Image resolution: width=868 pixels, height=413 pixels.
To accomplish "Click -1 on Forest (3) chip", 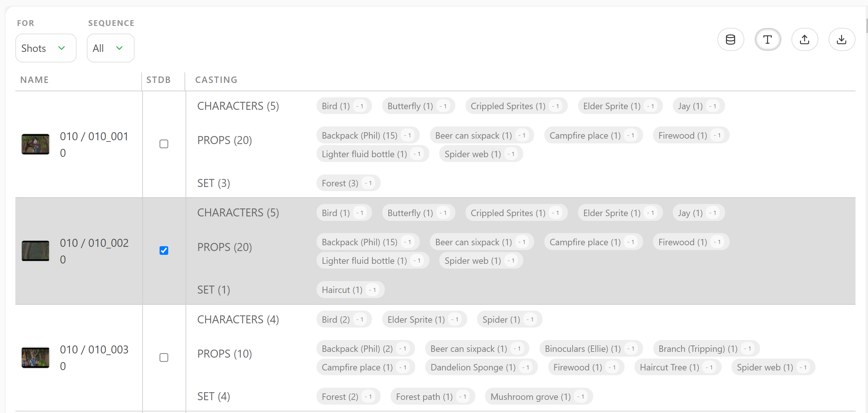I will click(x=368, y=183).
